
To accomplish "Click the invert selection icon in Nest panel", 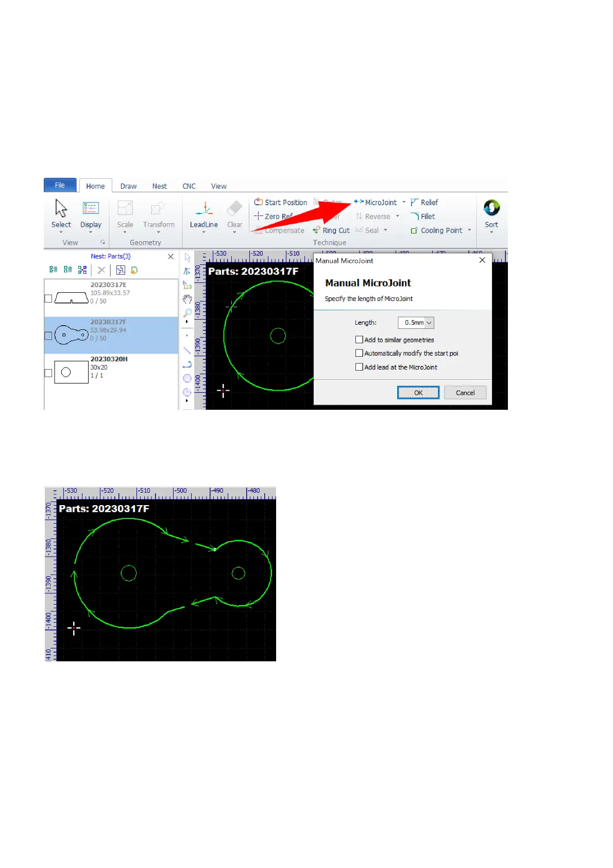I will click(x=82, y=270).
